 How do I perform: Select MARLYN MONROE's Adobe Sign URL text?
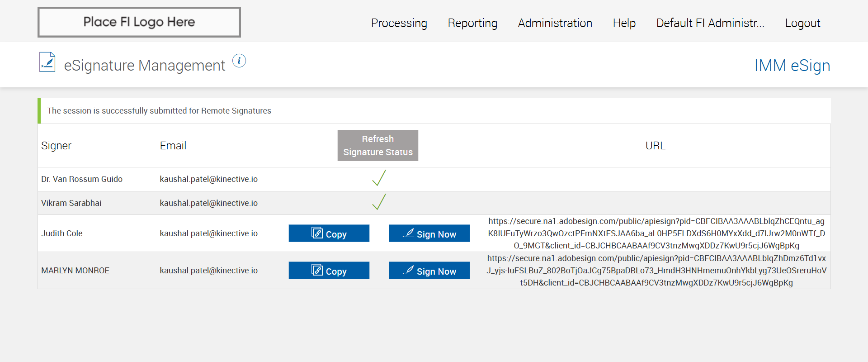656,271
